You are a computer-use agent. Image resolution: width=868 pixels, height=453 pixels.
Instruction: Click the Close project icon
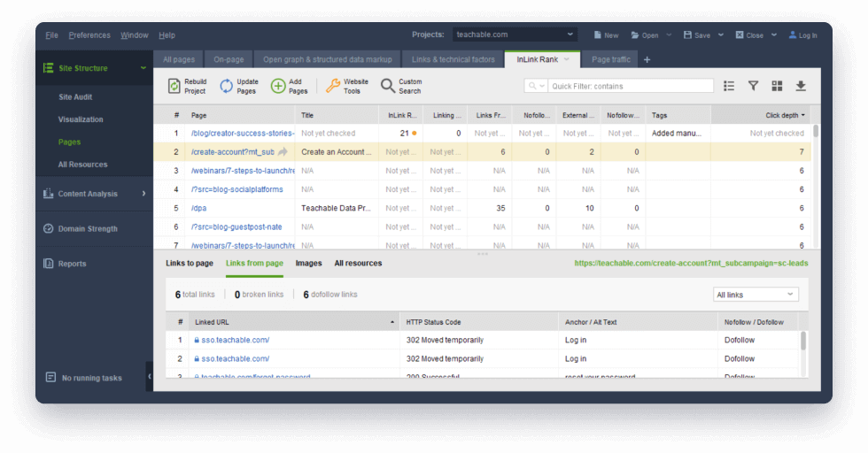pos(739,35)
